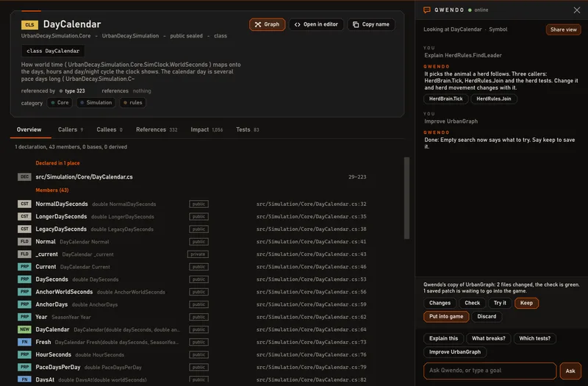Select the _current field member
Viewport: 588px width, 386px height.
46,254
